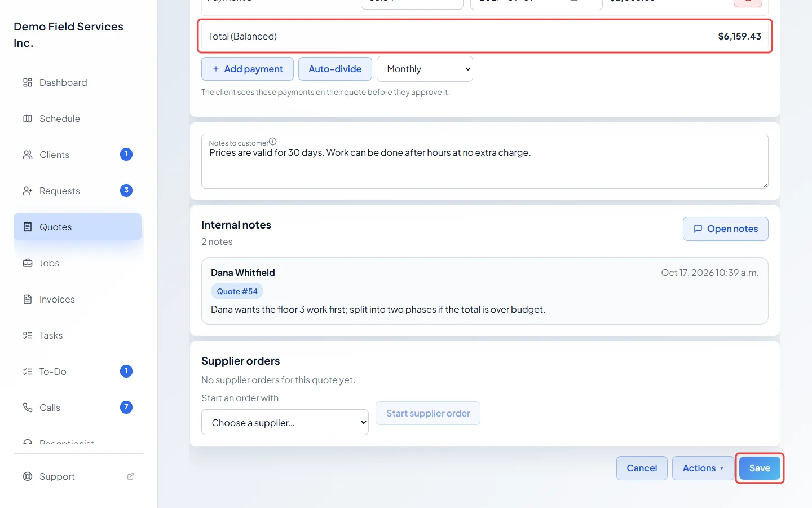Go to Invoices in the sidebar
This screenshot has height=508, width=812.
point(78,299)
